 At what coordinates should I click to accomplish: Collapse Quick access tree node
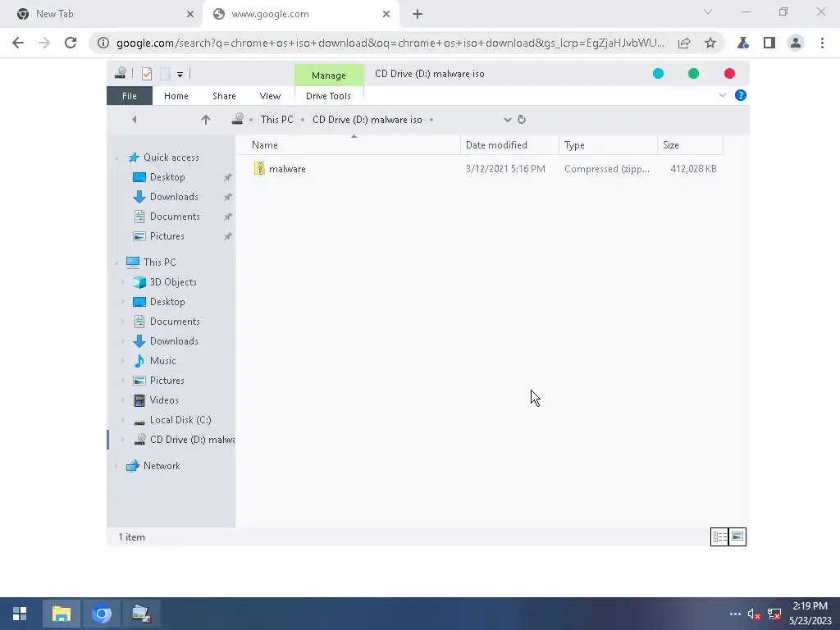[x=116, y=158]
